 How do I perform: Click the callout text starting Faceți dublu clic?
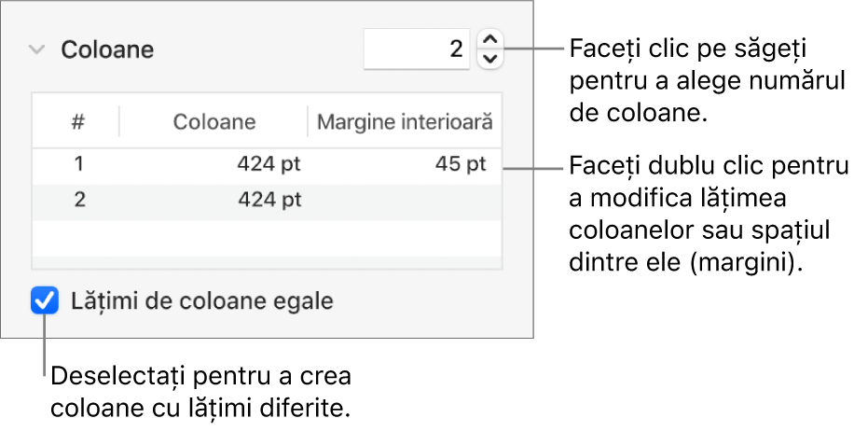click(709, 215)
